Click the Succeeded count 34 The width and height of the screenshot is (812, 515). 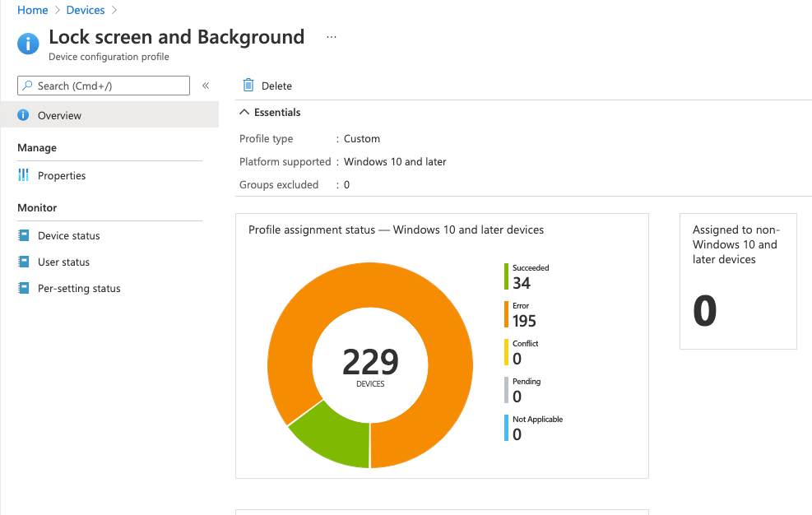click(x=522, y=283)
